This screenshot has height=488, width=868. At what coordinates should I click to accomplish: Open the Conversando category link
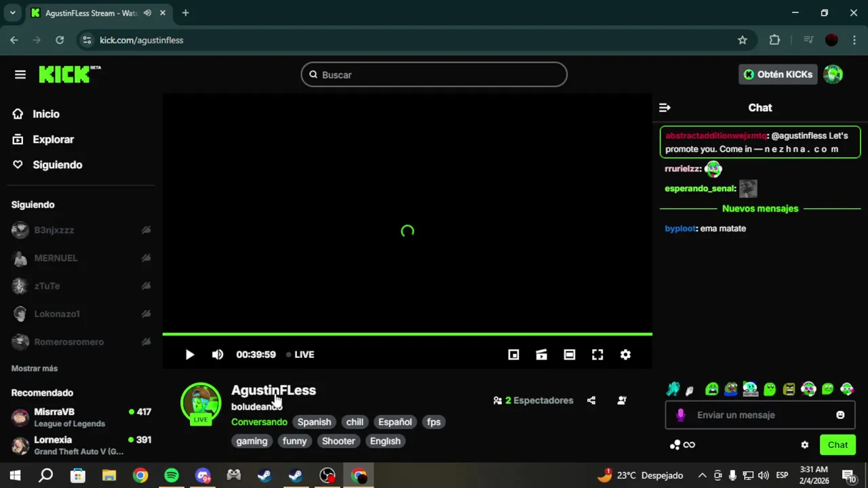pos(259,422)
